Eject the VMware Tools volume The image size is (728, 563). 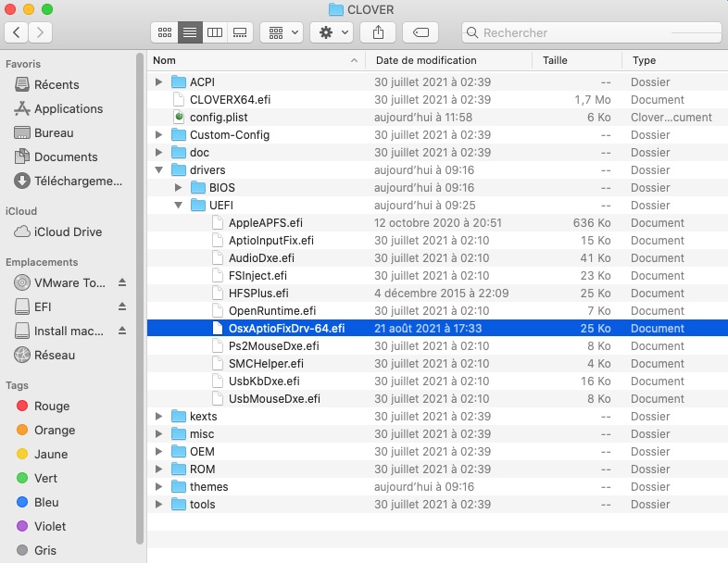click(x=122, y=282)
